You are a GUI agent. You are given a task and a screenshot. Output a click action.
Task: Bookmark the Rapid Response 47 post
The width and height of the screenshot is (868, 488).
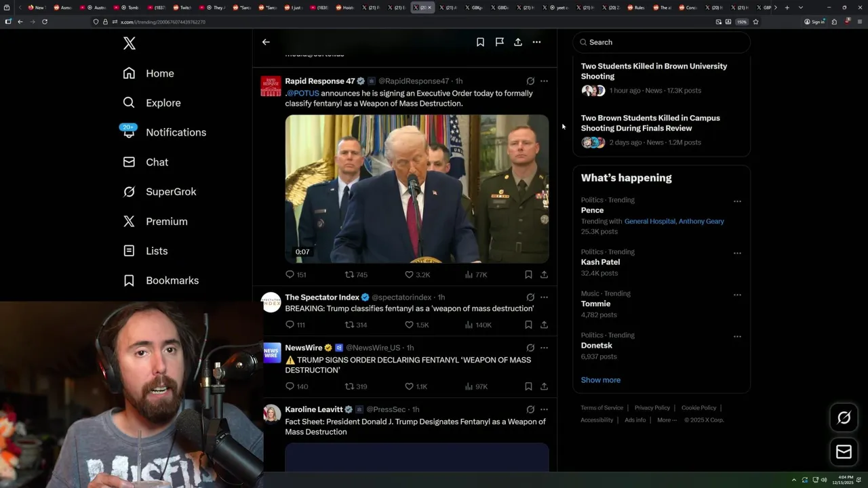pos(528,274)
